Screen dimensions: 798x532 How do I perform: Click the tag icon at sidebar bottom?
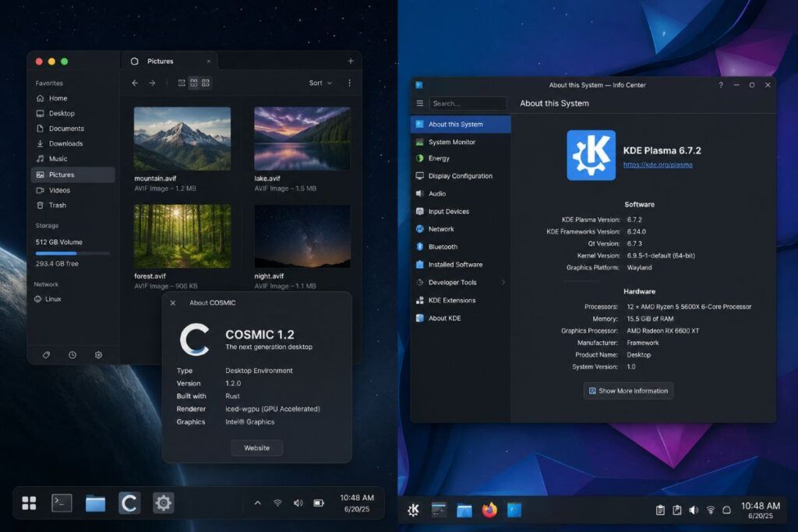(x=46, y=355)
